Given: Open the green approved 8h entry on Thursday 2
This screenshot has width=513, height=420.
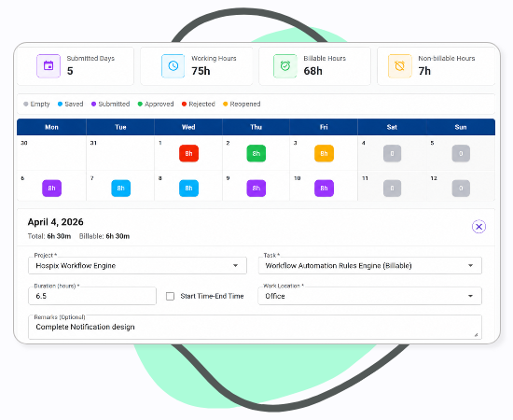Looking at the screenshot, I should (256, 153).
